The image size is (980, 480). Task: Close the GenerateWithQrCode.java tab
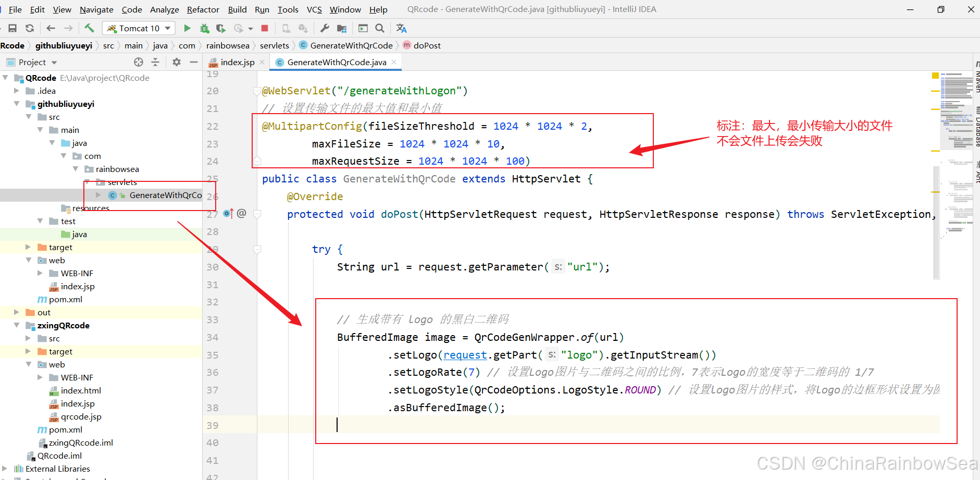coord(394,62)
